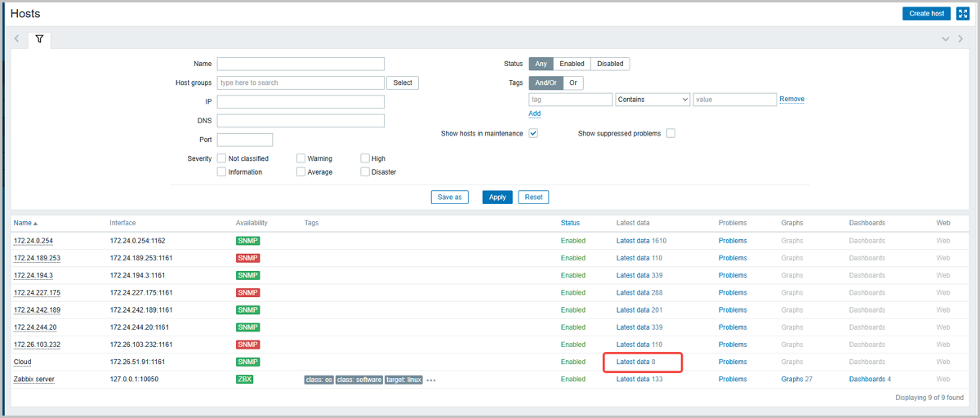Click the right arrow at filter bar end
Screen dimensions: 980x418
point(960,39)
